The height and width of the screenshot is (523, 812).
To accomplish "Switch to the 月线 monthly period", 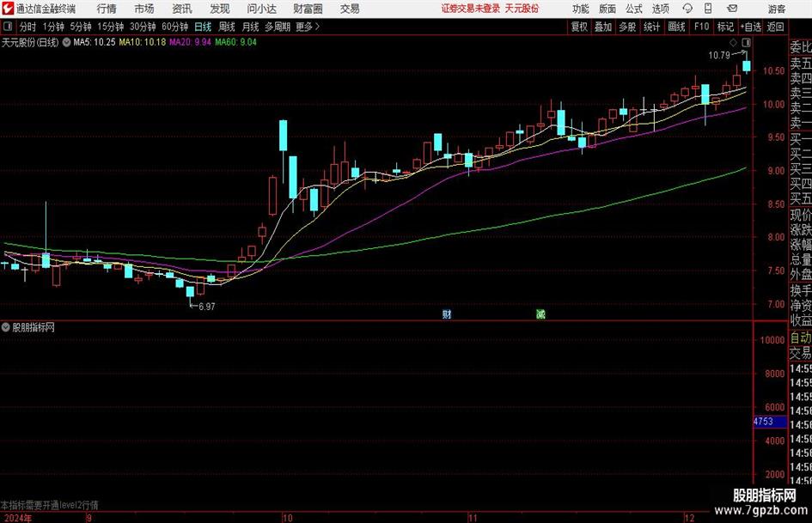I will coord(251,27).
